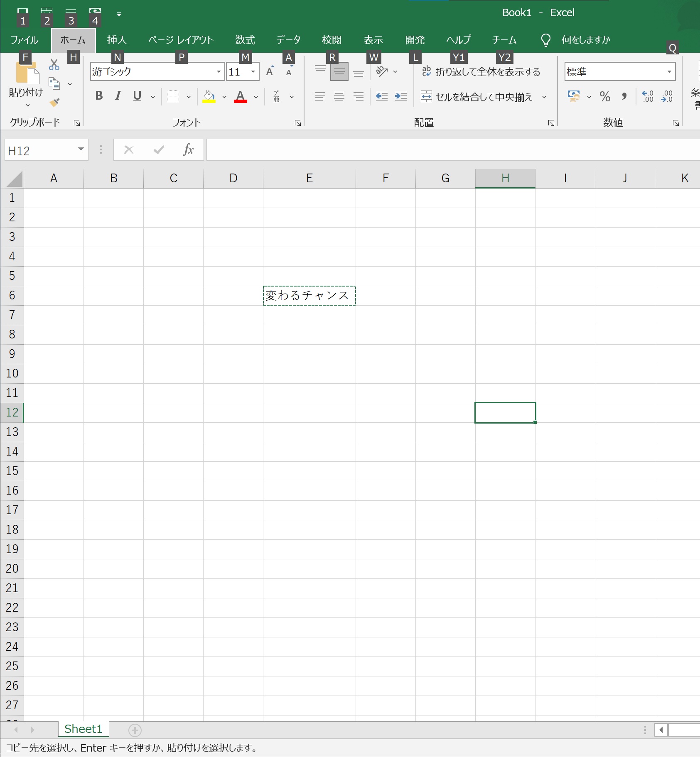Click Increase Decimal icon

(x=648, y=96)
